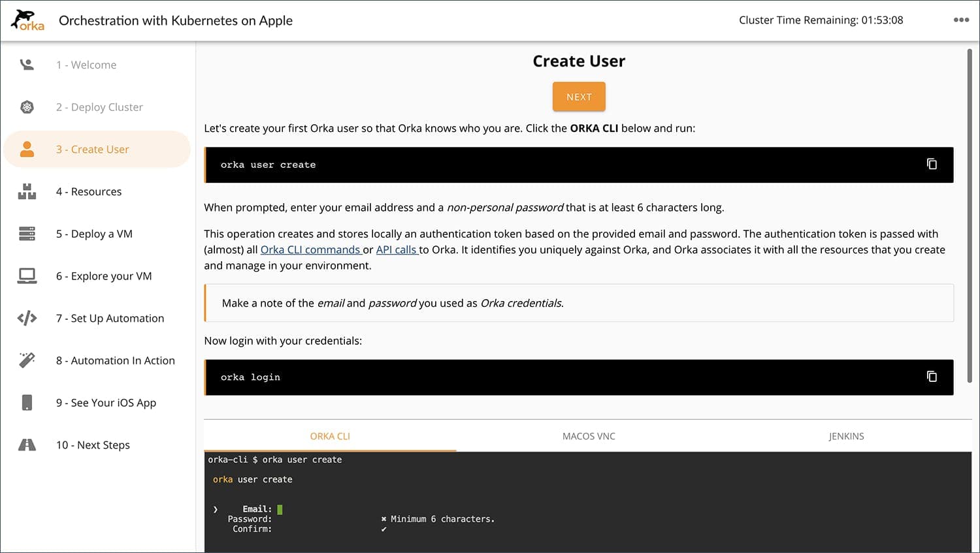Open the ellipsis options menu

click(962, 20)
